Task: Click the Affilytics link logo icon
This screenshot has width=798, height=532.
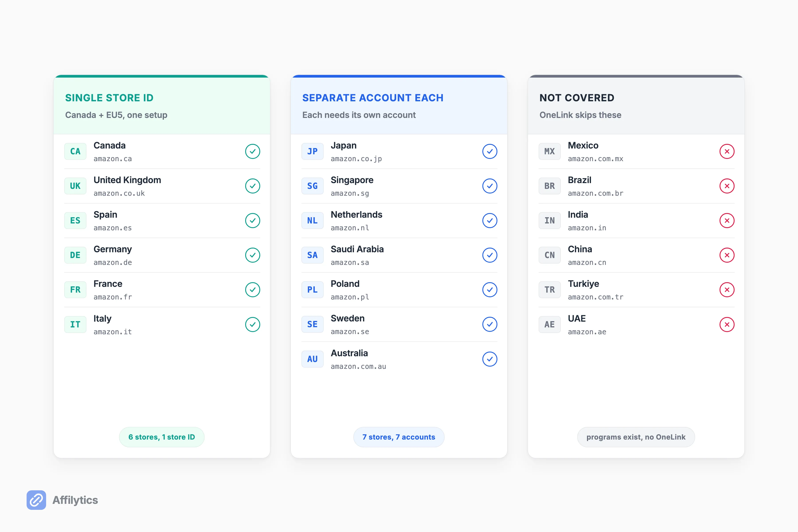Action: coord(36,500)
